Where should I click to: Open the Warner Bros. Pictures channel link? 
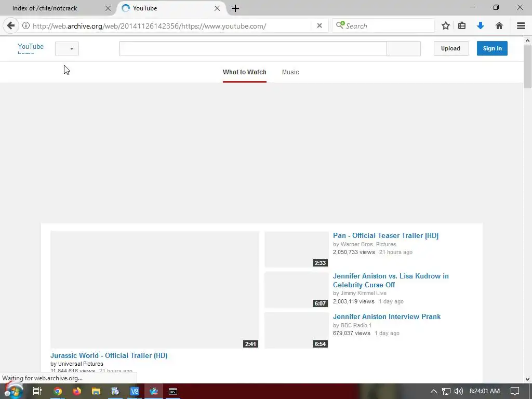[368, 244]
